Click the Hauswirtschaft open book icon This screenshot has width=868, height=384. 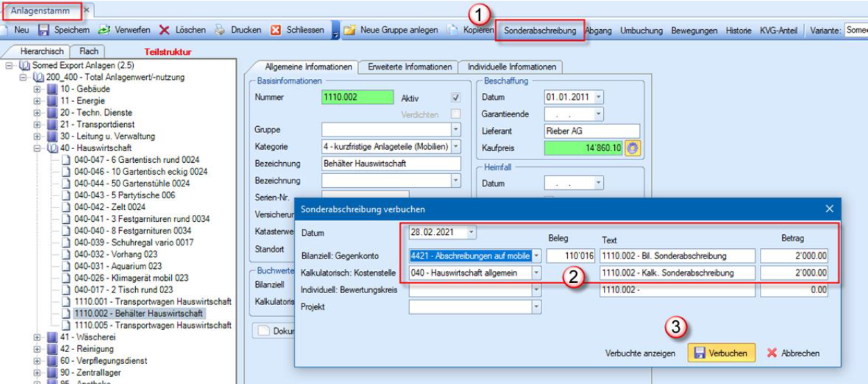(52, 148)
